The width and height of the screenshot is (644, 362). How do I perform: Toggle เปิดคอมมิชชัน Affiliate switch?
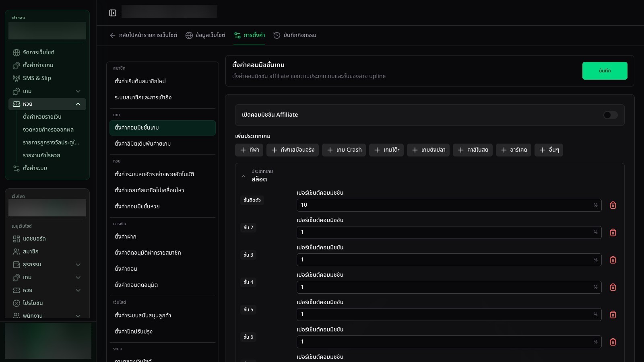[610, 115]
